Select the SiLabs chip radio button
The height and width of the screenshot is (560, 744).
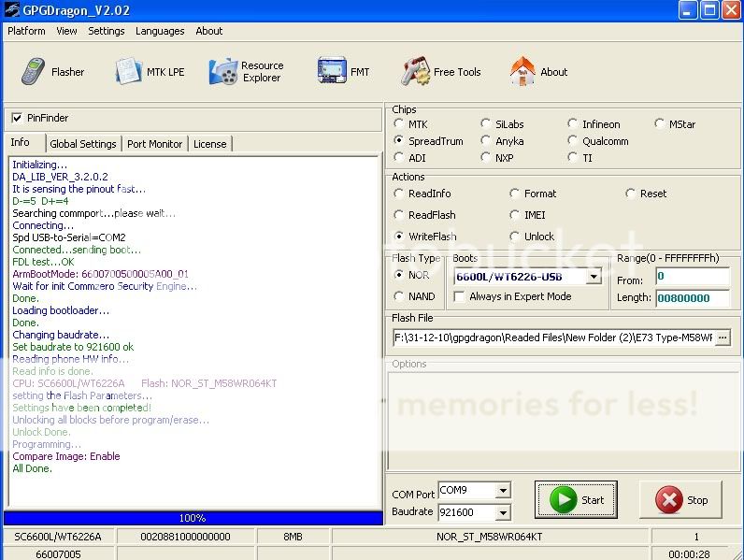[485, 123]
